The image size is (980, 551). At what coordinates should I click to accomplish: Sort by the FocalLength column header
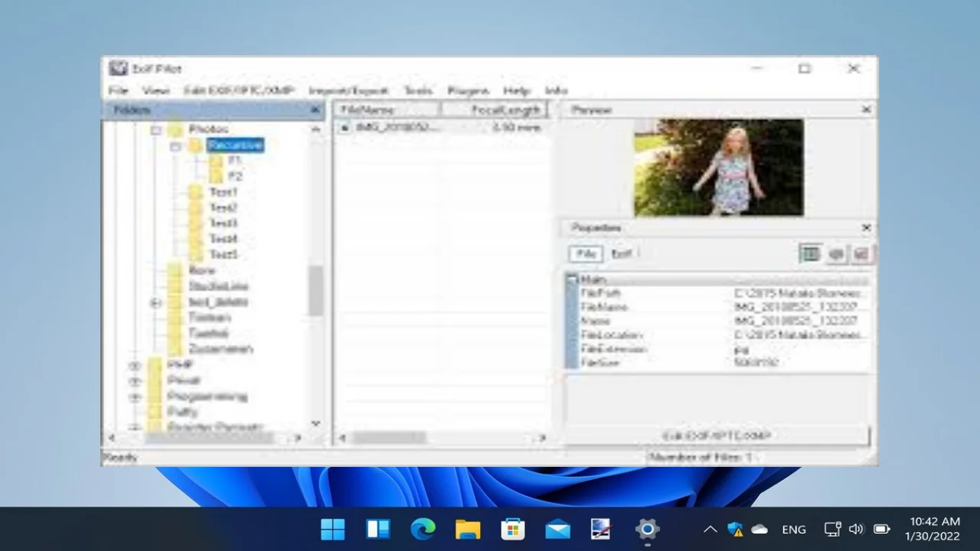pyautogui.click(x=494, y=110)
